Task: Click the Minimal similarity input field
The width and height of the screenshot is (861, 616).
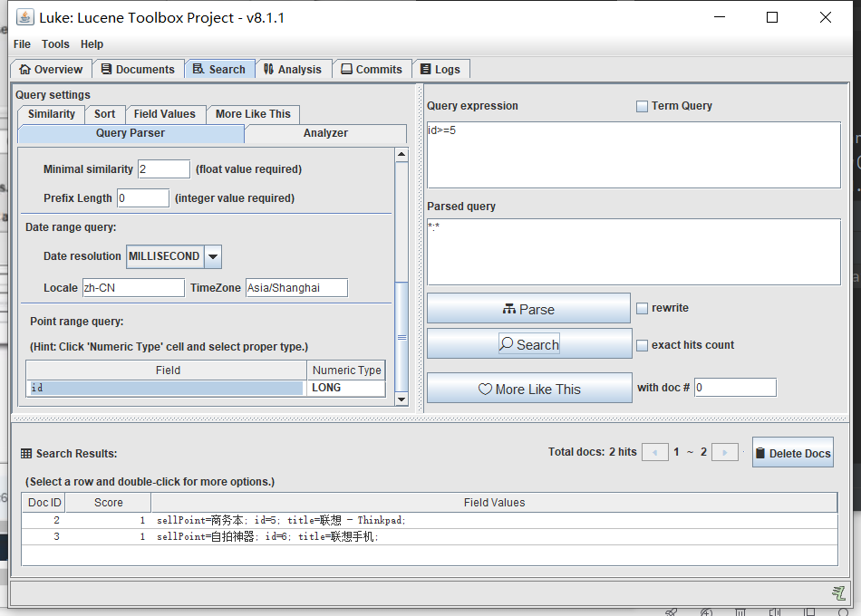Action: [164, 169]
